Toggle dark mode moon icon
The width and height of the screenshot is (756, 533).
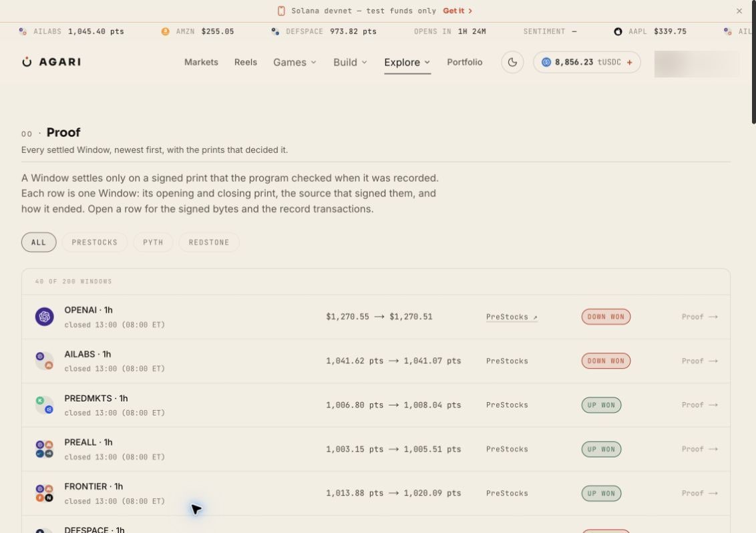512,62
